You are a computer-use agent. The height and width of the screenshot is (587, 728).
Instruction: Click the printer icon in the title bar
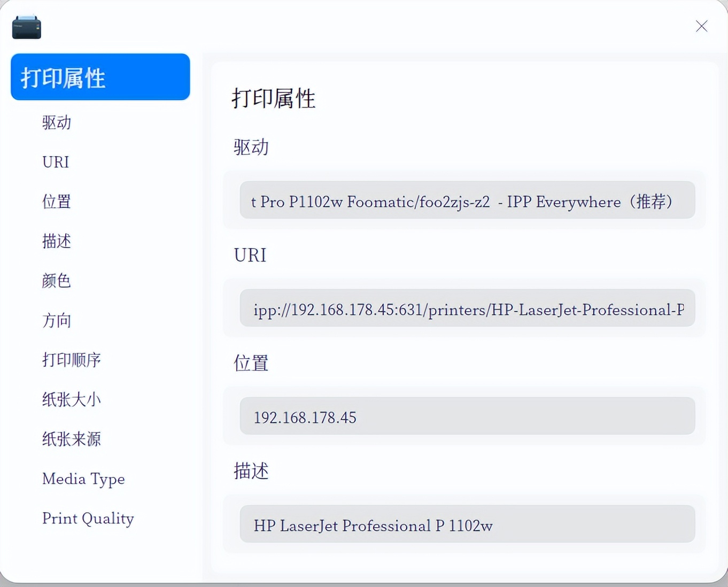(26, 26)
